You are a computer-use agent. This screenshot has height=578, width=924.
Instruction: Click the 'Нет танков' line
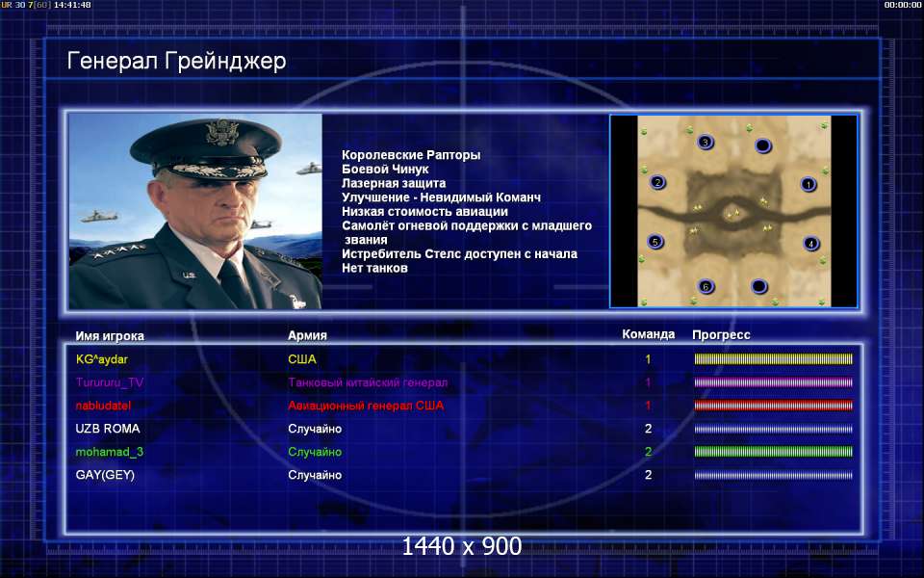(374, 269)
